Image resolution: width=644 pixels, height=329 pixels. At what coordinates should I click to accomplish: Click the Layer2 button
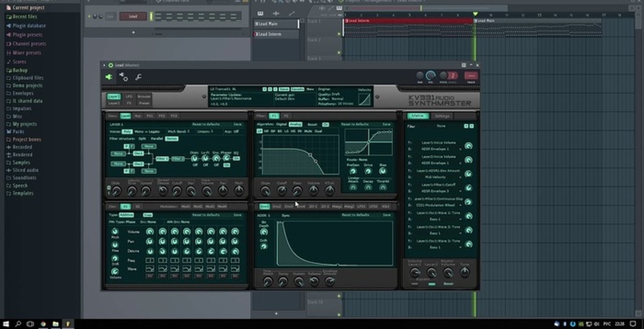[114, 103]
